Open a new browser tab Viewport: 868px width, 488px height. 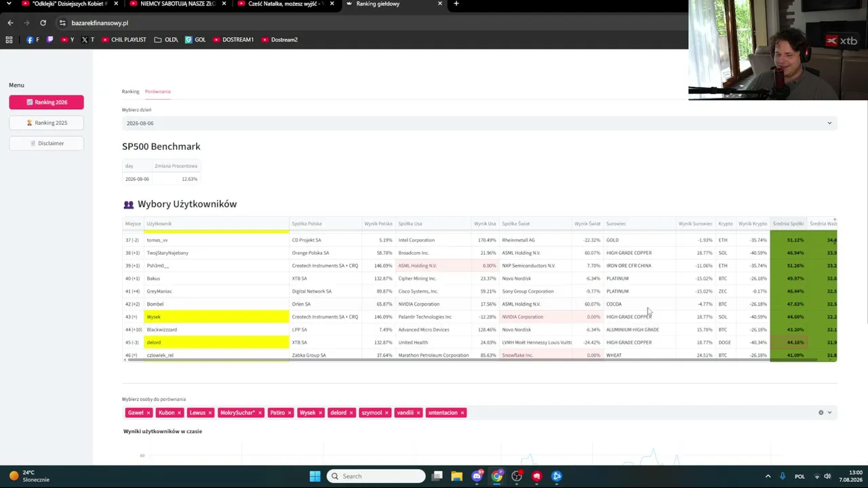(x=456, y=4)
